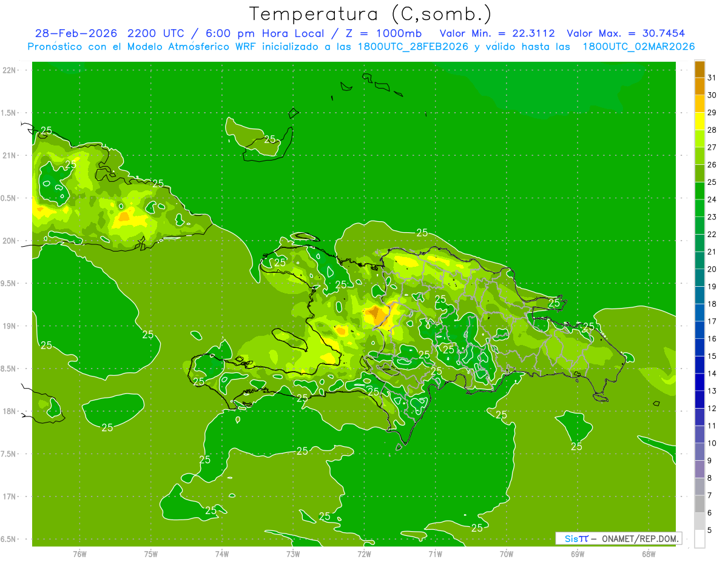The width and height of the screenshot is (728, 562).
Task: Click legend value '20'
Action: tap(712, 269)
